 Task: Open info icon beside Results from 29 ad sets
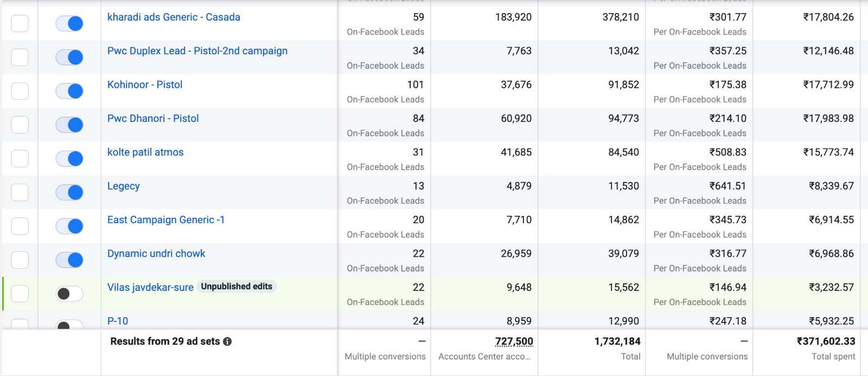tap(227, 341)
